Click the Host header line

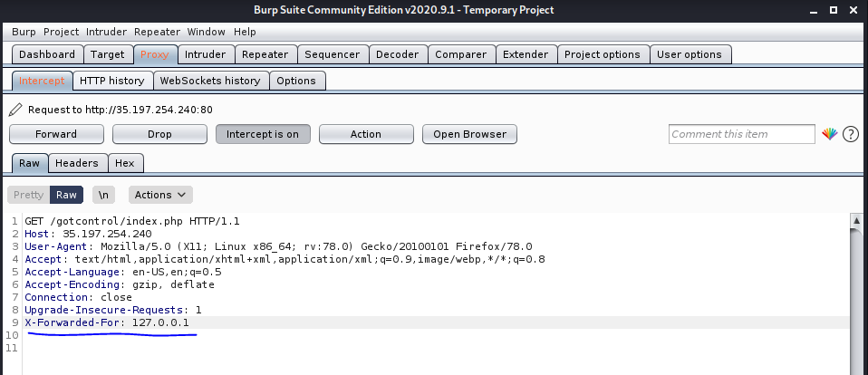click(x=88, y=234)
